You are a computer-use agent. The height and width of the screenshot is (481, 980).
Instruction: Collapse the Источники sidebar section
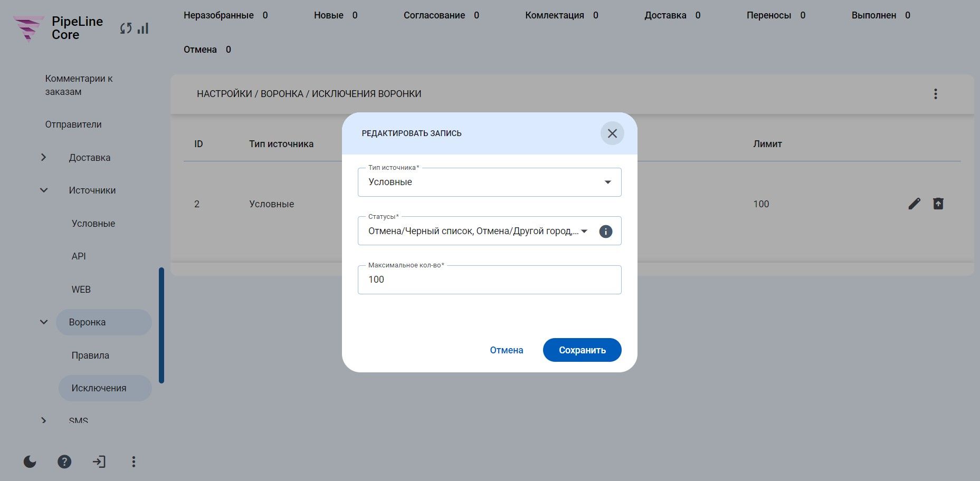tap(44, 190)
